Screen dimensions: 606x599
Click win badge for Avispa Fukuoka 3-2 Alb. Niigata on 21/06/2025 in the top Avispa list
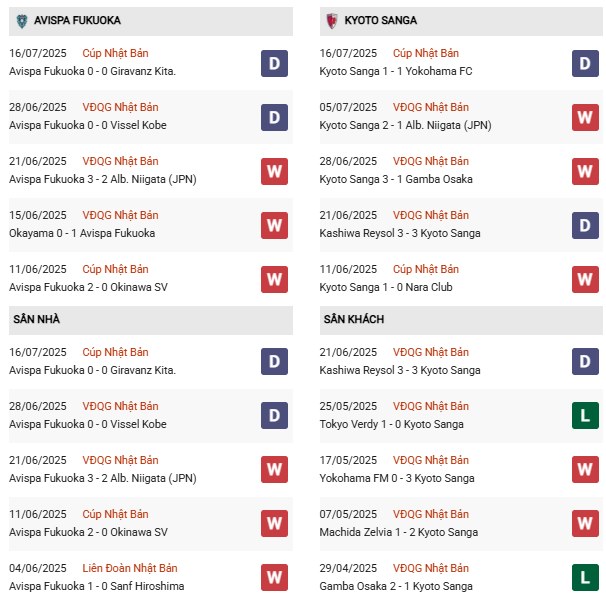click(x=274, y=171)
